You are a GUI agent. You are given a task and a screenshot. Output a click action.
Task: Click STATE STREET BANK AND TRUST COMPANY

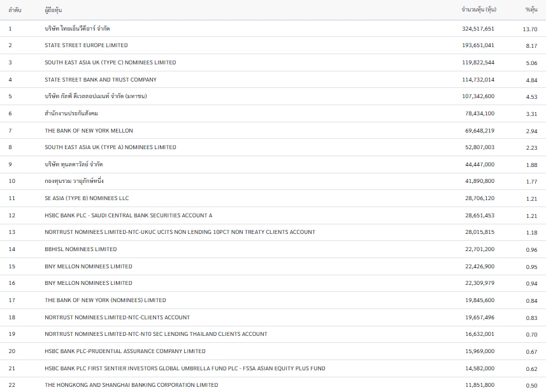point(100,80)
